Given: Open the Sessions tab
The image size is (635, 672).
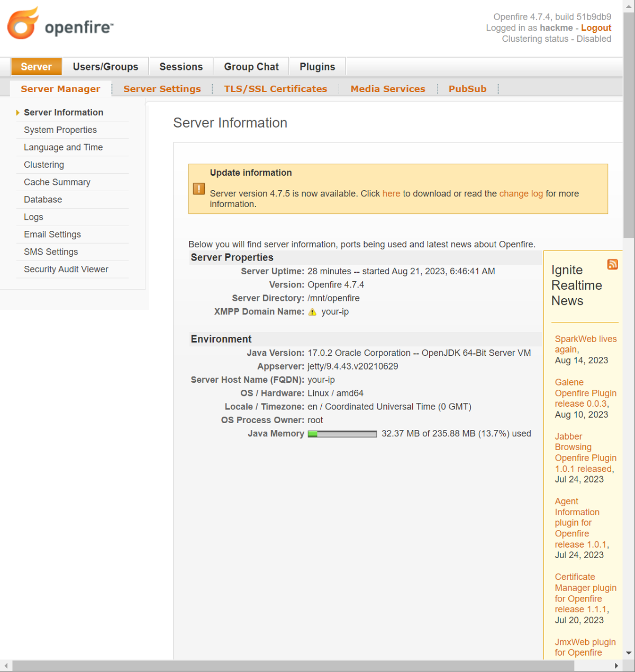Looking at the screenshot, I should 181,67.
